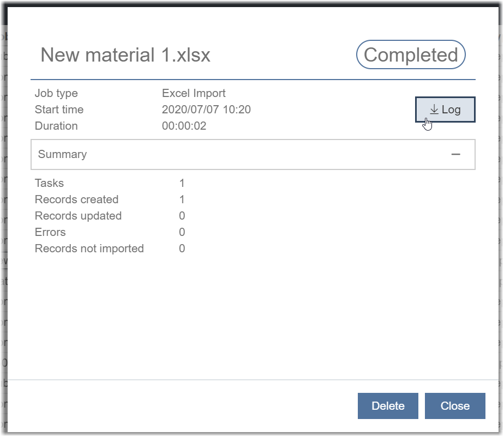Click the Records created label
The height and width of the screenshot is (437, 504).
[76, 199]
